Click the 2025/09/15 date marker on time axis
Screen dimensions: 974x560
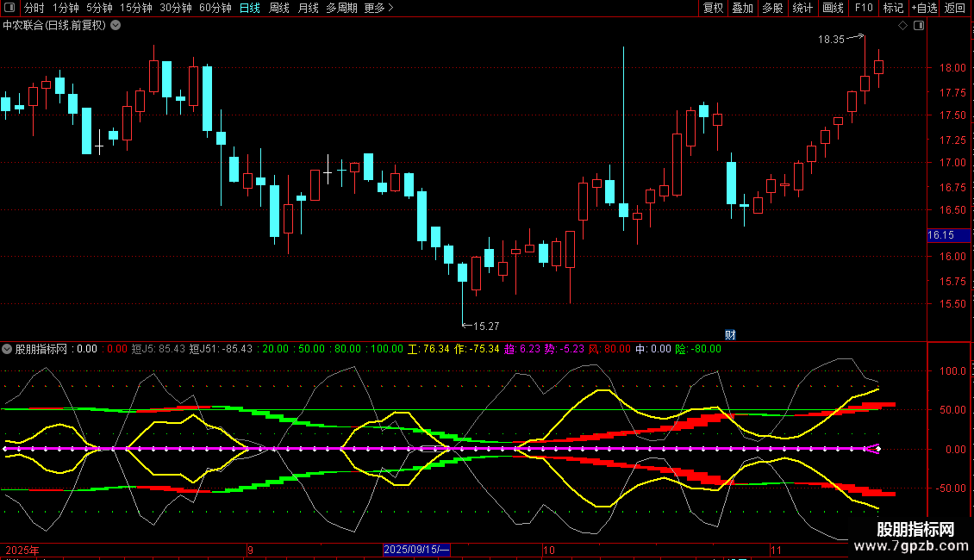pos(416,550)
